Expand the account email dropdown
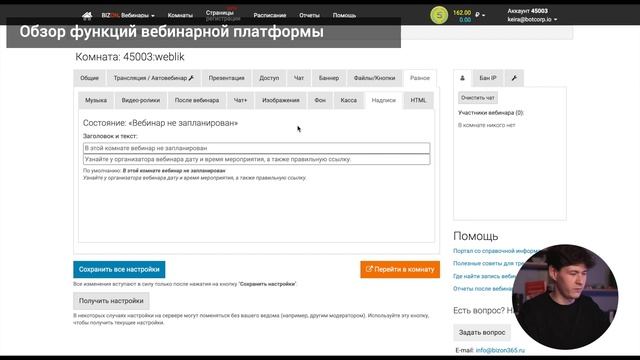 point(532,19)
